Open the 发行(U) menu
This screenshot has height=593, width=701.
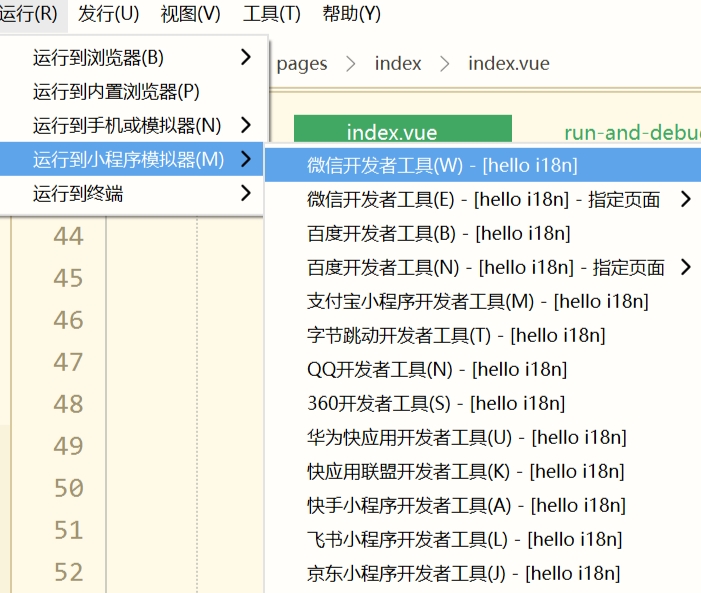[108, 14]
